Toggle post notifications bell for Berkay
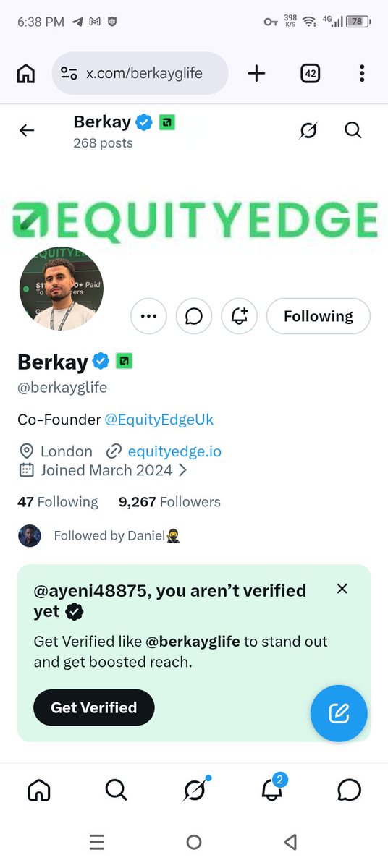 (239, 316)
